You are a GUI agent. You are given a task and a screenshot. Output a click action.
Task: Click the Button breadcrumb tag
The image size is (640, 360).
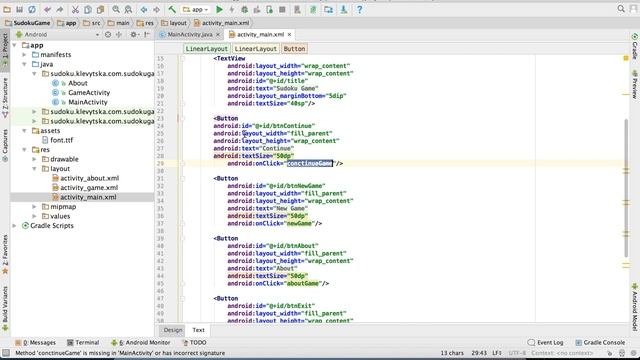[294, 49]
